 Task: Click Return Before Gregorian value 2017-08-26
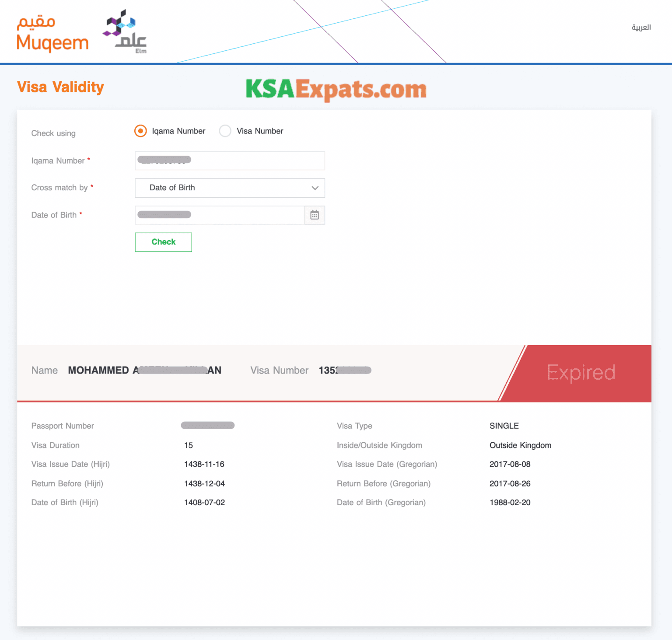pos(510,483)
